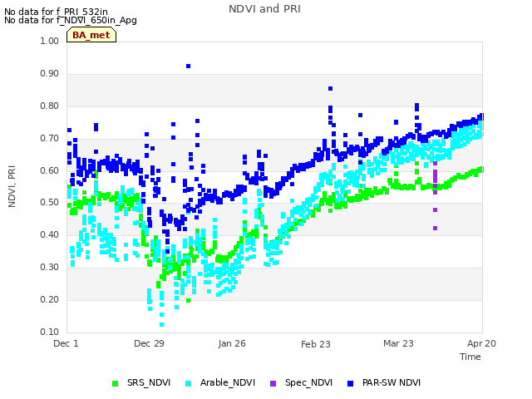Click the 0.30 y-axis tick label
Screen dimensions: 532x399
pyautogui.click(x=50, y=268)
